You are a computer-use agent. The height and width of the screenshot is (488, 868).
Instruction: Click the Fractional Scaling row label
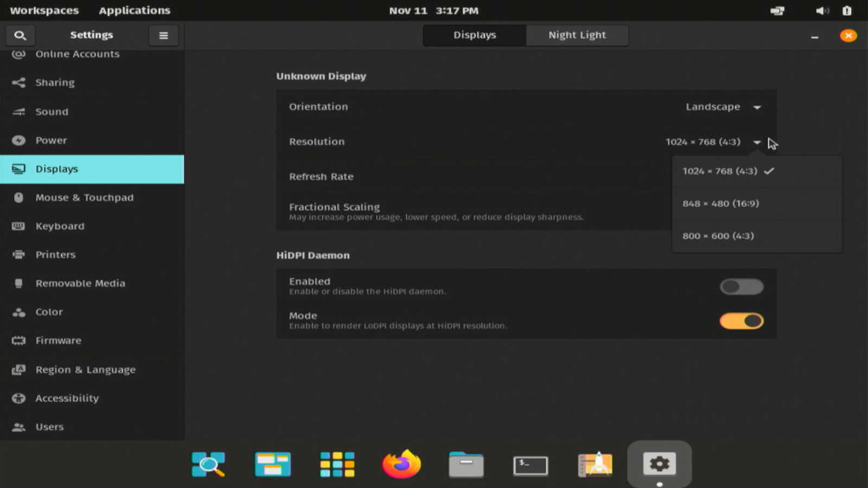[x=334, y=207]
